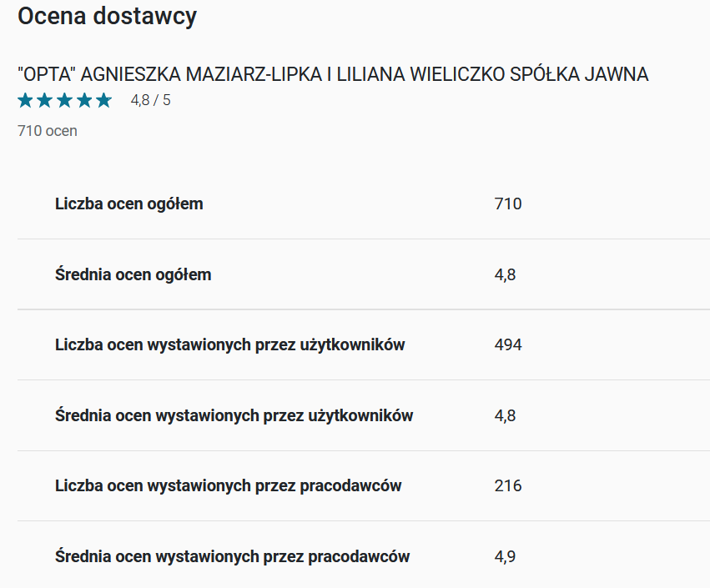Click the value 216
The image size is (710, 588).
point(508,485)
